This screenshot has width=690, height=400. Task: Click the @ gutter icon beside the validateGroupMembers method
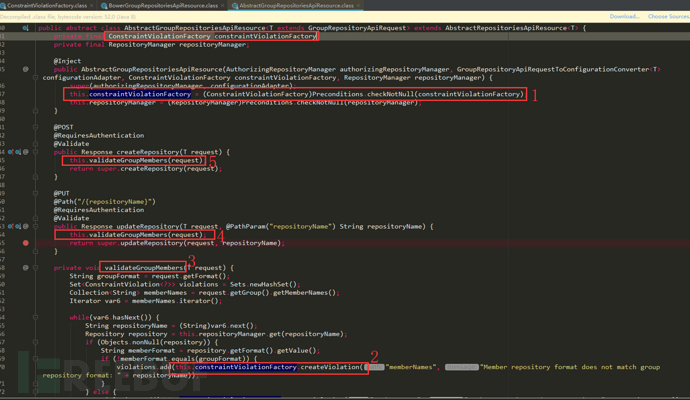(26, 268)
